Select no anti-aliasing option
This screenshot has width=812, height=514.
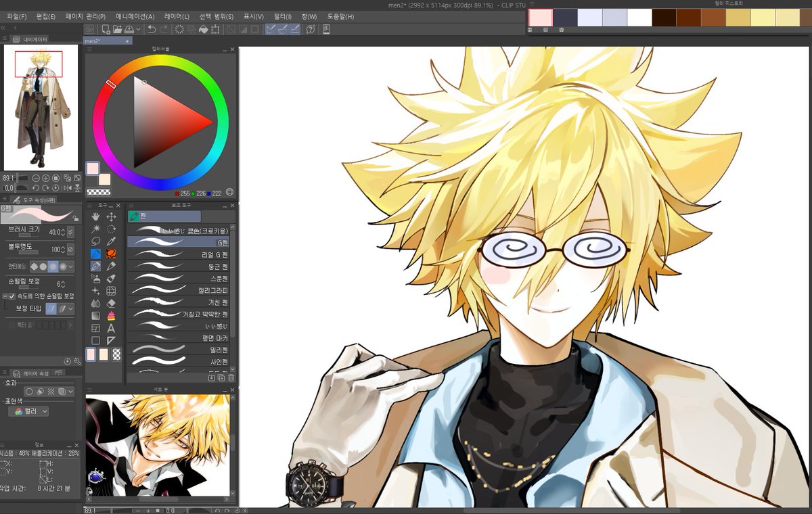click(35, 266)
